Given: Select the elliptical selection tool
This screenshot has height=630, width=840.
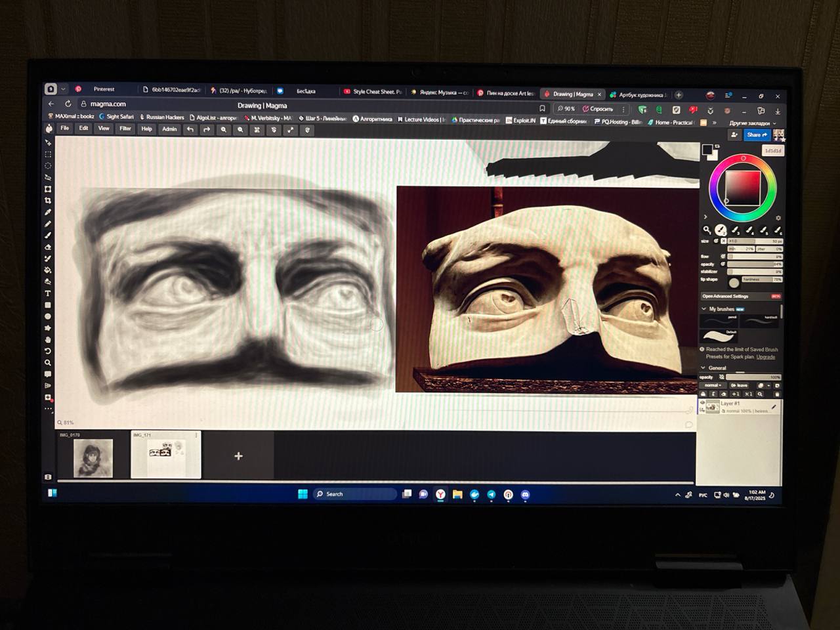Looking at the screenshot, I should pyautogui.click(x=48, y=165).
